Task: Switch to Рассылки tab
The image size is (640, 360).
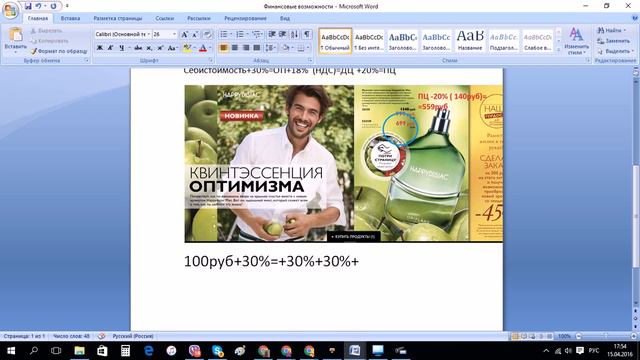Action: [x=199, y=18]
